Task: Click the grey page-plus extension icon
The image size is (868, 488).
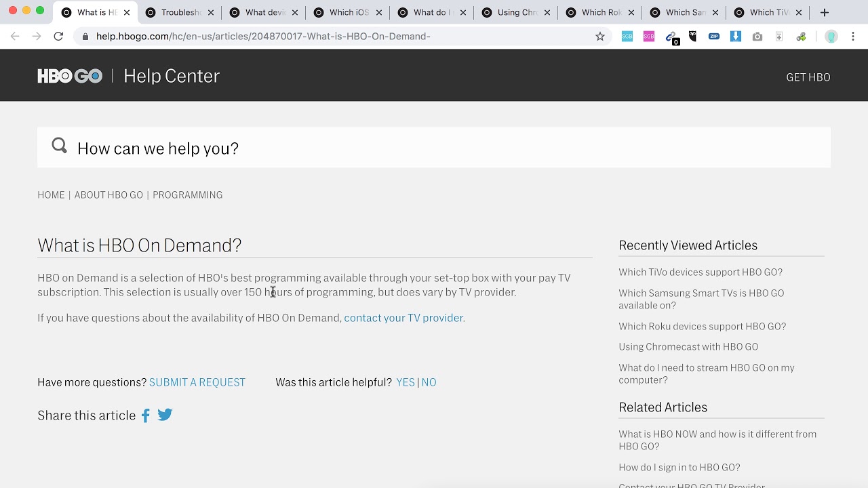Action: coord(779,37)
